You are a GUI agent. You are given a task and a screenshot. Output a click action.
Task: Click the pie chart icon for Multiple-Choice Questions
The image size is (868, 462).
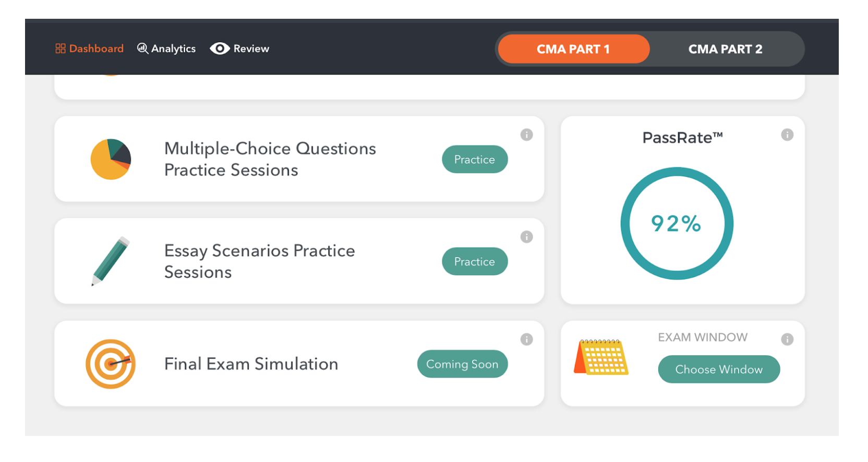tap(111, 159)
